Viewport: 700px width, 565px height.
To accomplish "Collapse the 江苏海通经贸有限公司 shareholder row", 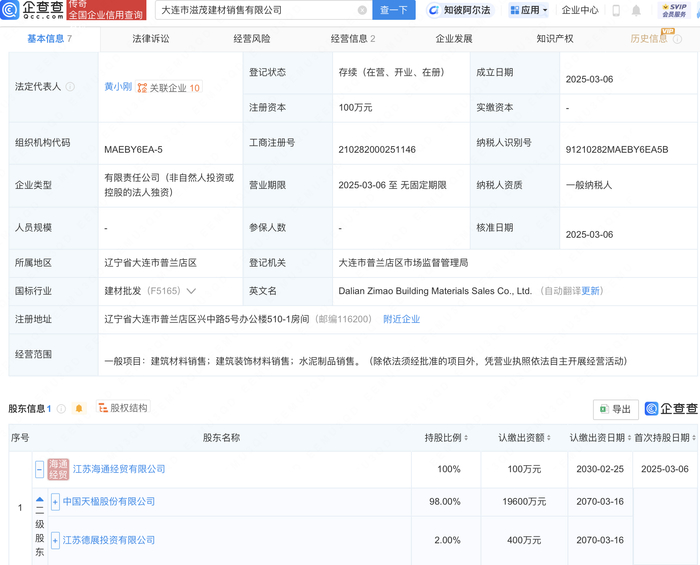I will (x=39, y=469).
